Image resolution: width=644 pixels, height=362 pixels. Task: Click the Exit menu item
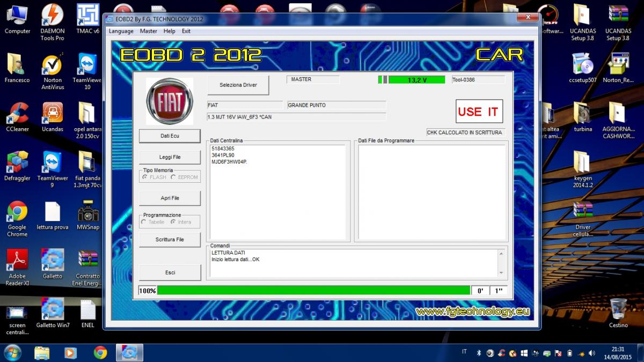pyautogui.click(x=186, y=31)
